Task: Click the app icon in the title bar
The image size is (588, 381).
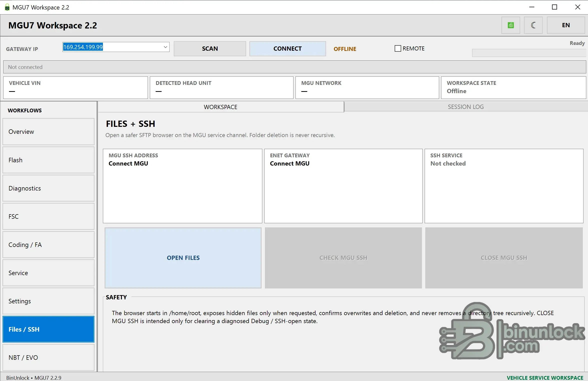Action: [7, 7]
